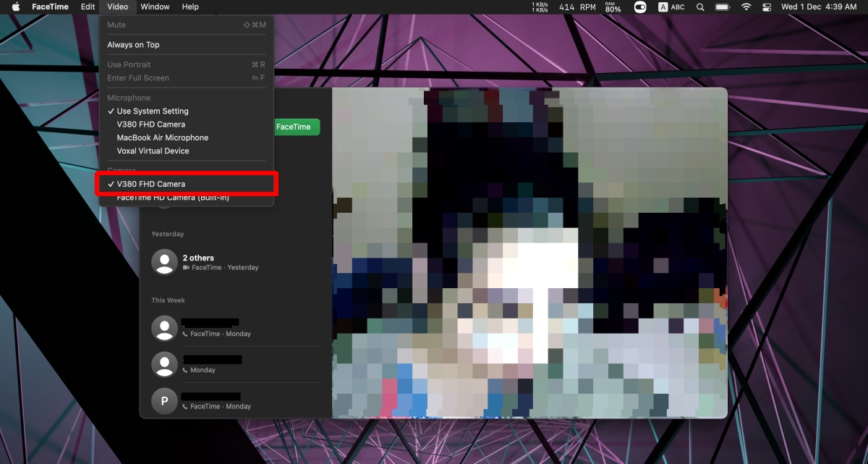
Task: Open the RAM 80% usage indicator
Action: [613, 7]
